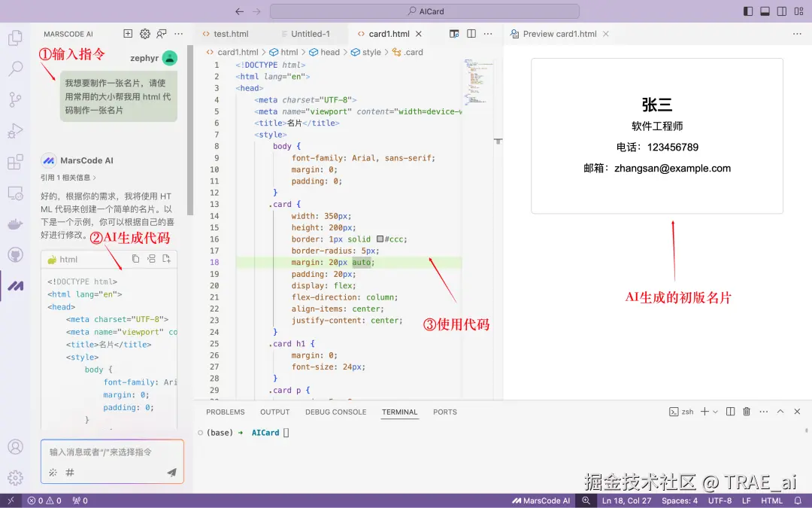Open terminal panel more actions
Screen dimensions: 812x508
tap(764, 412)
